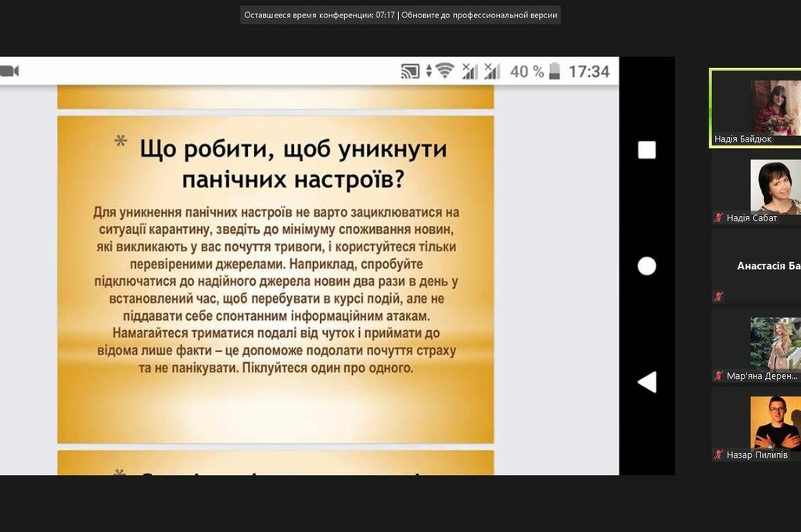This screenshot has height=532, width=801.
Task: Click the slide heading 'Що робити, щоб уникнути'
Action: click(x=293, y=148)
